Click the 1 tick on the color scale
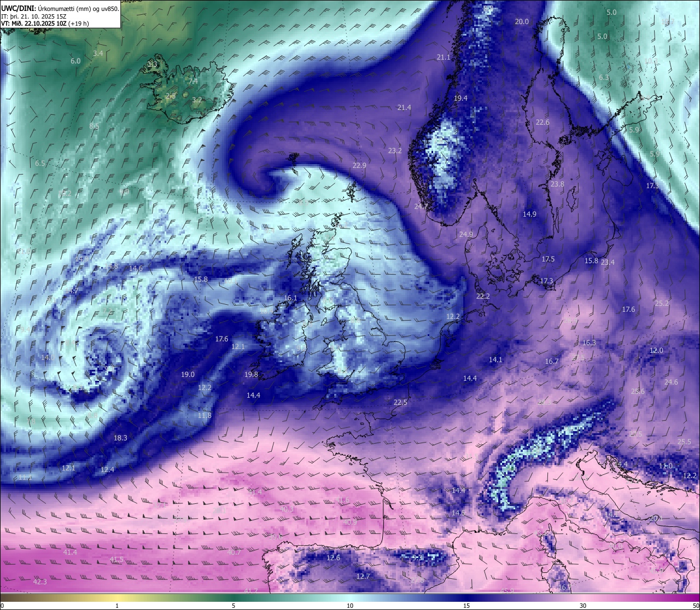The height and width of the screenshot is (610, 700). click(117, 606)
